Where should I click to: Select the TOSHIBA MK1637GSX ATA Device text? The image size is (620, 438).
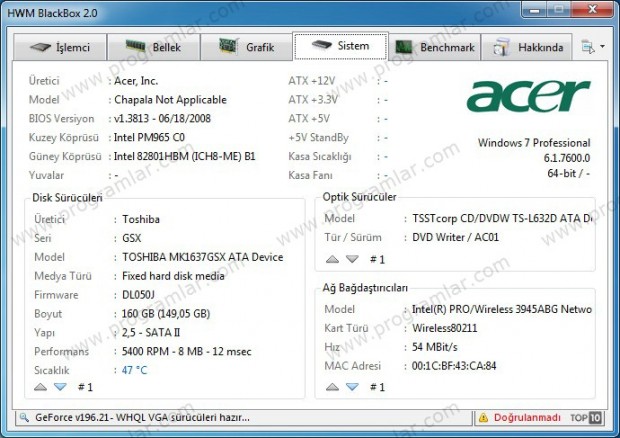202,257
